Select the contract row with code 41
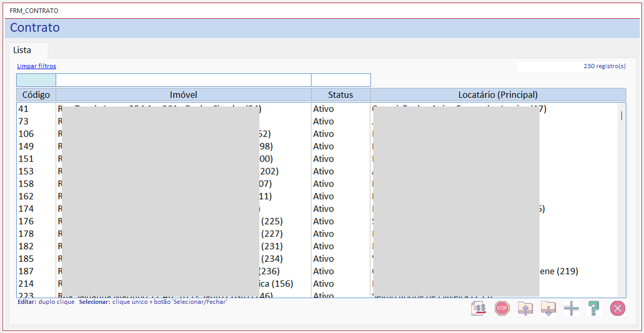 coord(317,109)
